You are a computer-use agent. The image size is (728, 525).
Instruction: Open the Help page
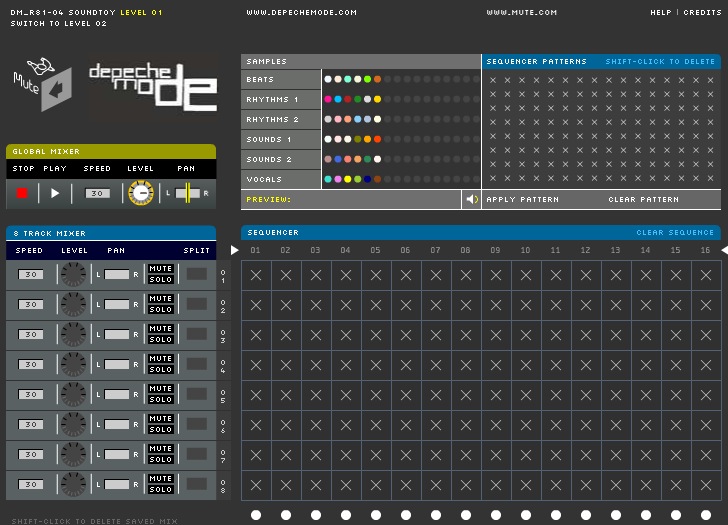(661, 13)
